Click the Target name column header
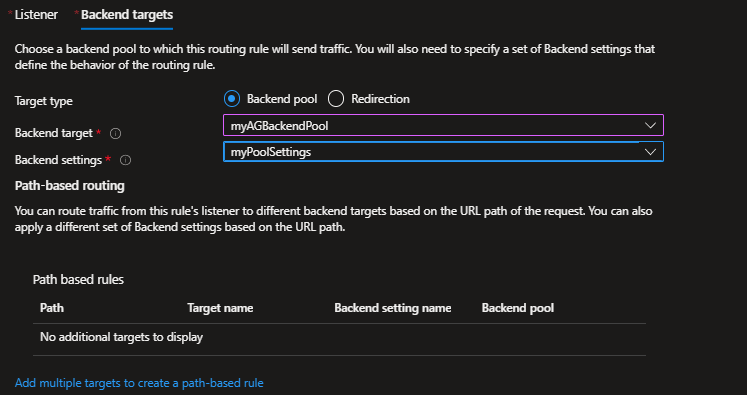 tap(220, 308)
